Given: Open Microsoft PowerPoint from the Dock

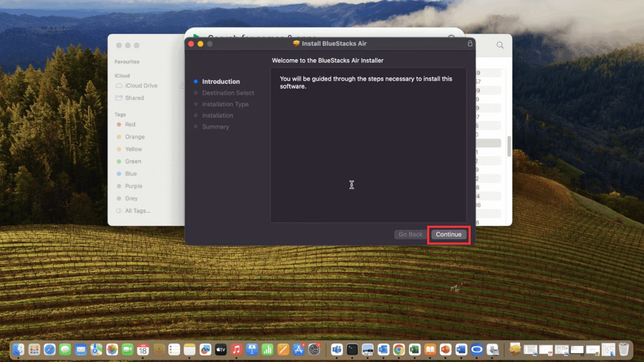Looking at the screenshot, I should pyautogui.click(x=445, y=350).
